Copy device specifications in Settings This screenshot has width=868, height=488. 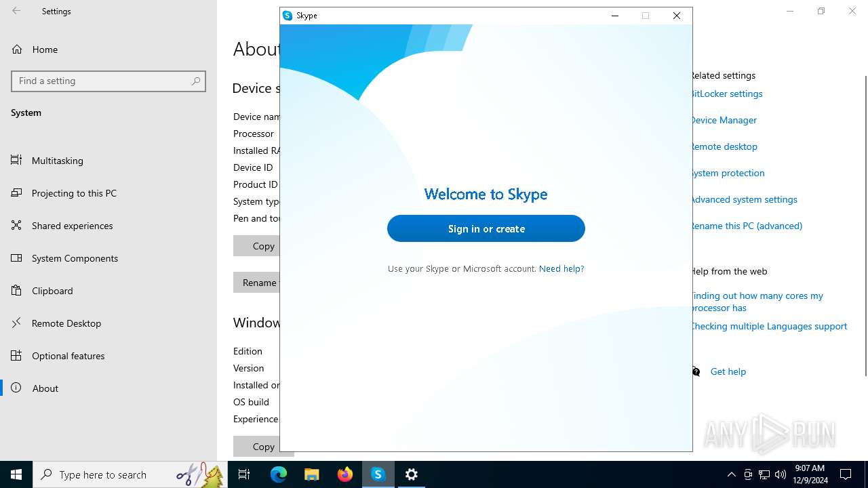pos(256,246)
